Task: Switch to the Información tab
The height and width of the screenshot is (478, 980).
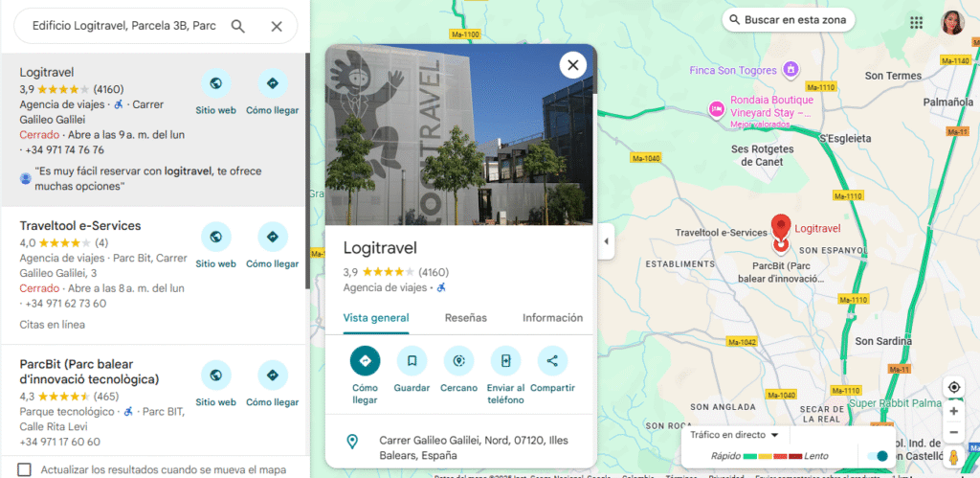Action: click(552, 318)
